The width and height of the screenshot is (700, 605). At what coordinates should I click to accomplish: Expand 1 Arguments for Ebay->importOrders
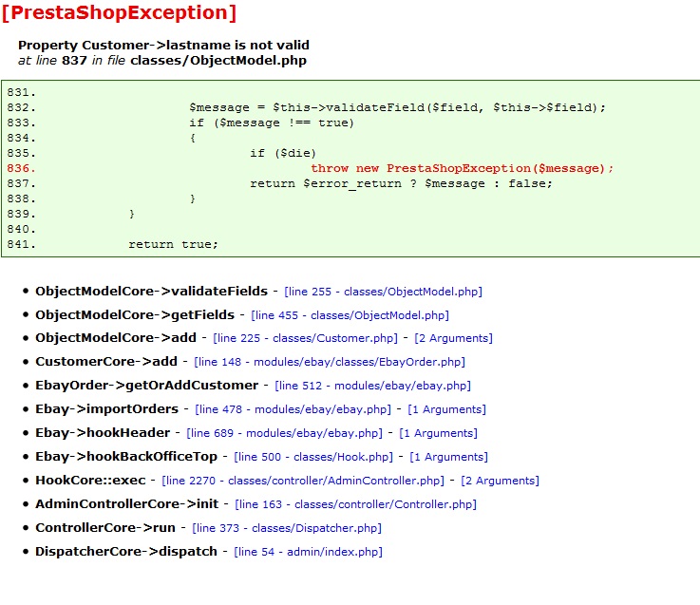click(446, 409)
